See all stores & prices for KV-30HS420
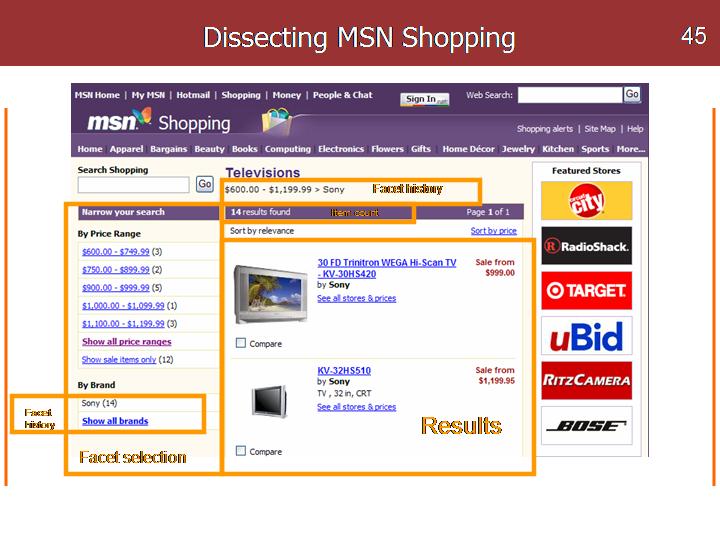Screen dimensions: 720x540 click(x=356, y=298)
